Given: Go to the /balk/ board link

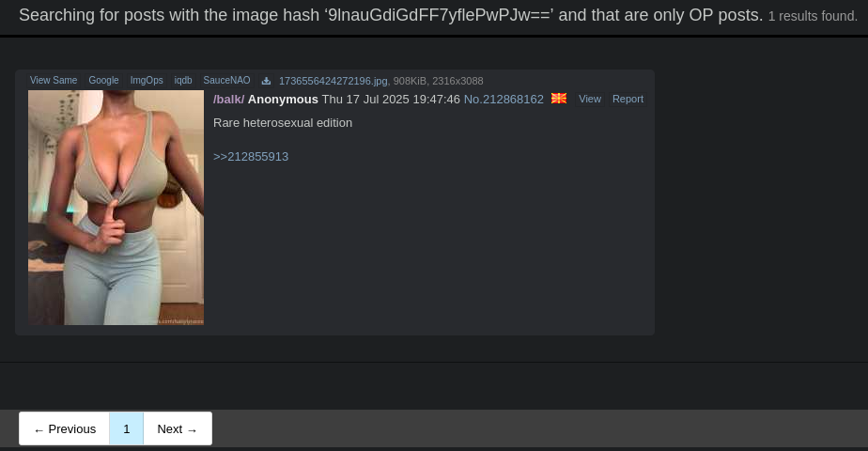Looking at the screenshot, I should click(x=228, y=100).
